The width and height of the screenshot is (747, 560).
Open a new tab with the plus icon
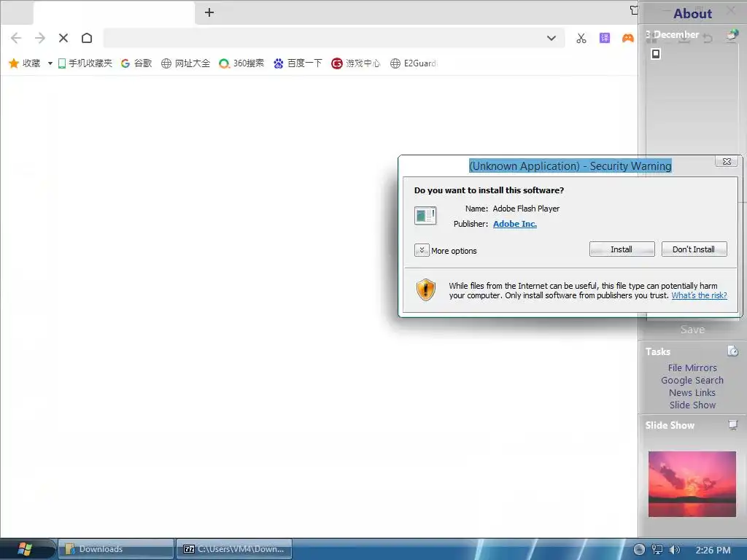click(x=209, y=12)
